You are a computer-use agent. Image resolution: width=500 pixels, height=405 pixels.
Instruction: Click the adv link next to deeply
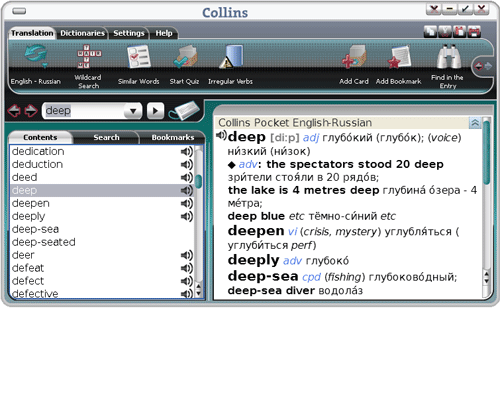pos(292,261)
